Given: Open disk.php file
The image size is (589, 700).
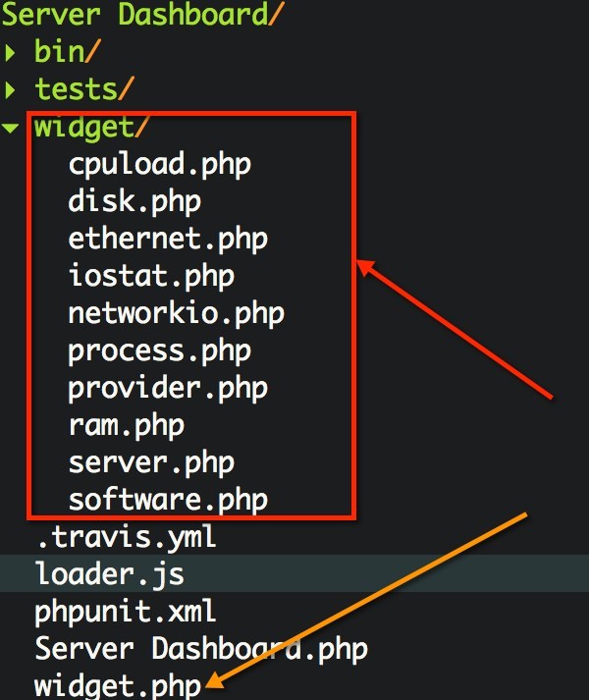Looking at the screenshot, I should [x=134, y=202].
